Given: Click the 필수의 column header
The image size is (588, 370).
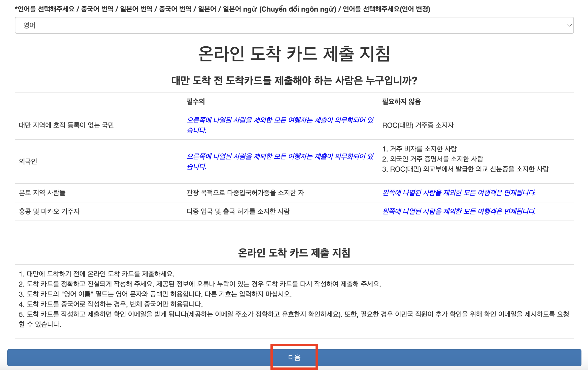Looking at the screenshot, I should [196, 102].
